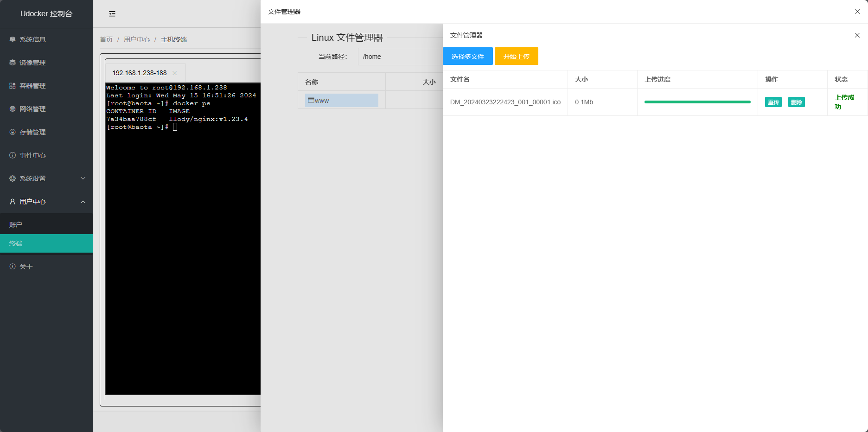
Task: Click the 系统设置 gear icon
Action: click(13, 178)
